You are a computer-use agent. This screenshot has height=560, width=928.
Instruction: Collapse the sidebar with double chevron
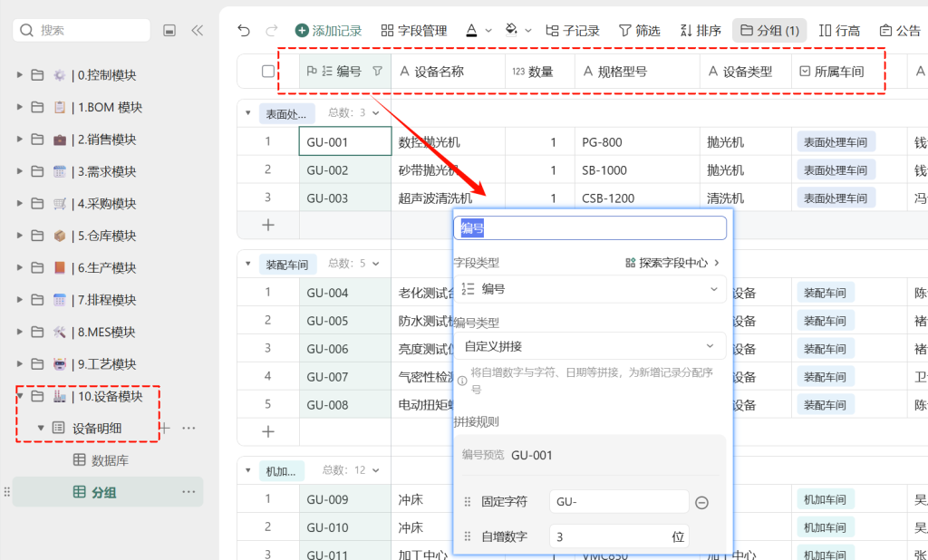[x=197, y=30]
